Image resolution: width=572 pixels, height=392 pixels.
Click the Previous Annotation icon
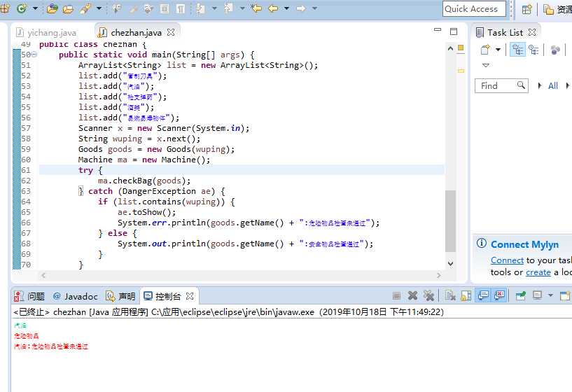pos(228,8)
